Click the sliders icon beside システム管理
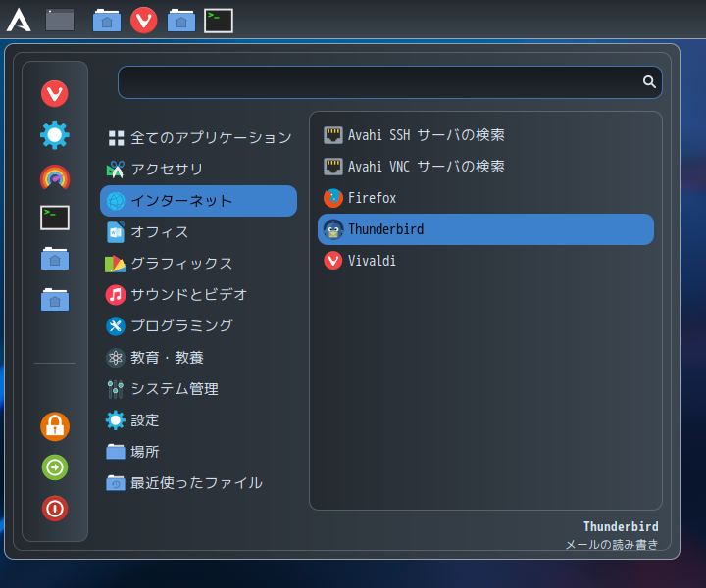 (x=116, y=390)
